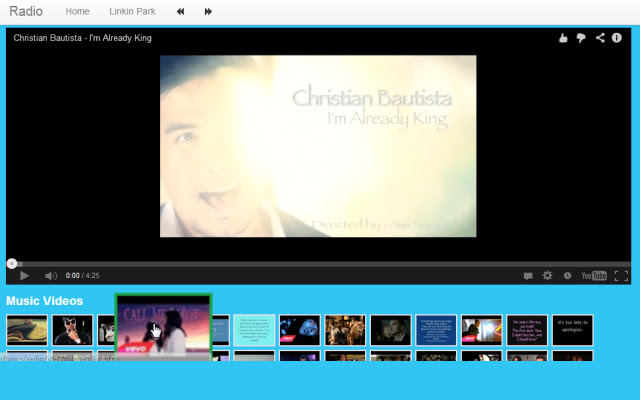640x400 pixels.
Task: Like the video with thumbs-up icon
Action: point(563,38)
